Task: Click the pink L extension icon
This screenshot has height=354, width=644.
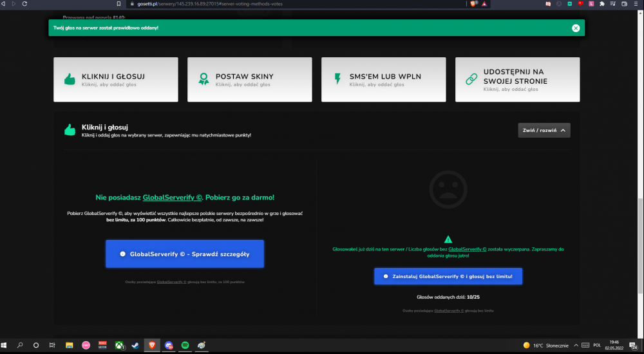Action: [x=591, y=4]
